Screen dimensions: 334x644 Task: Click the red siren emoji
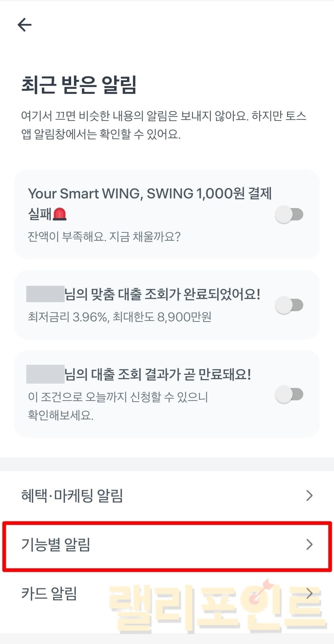(60, 214)
